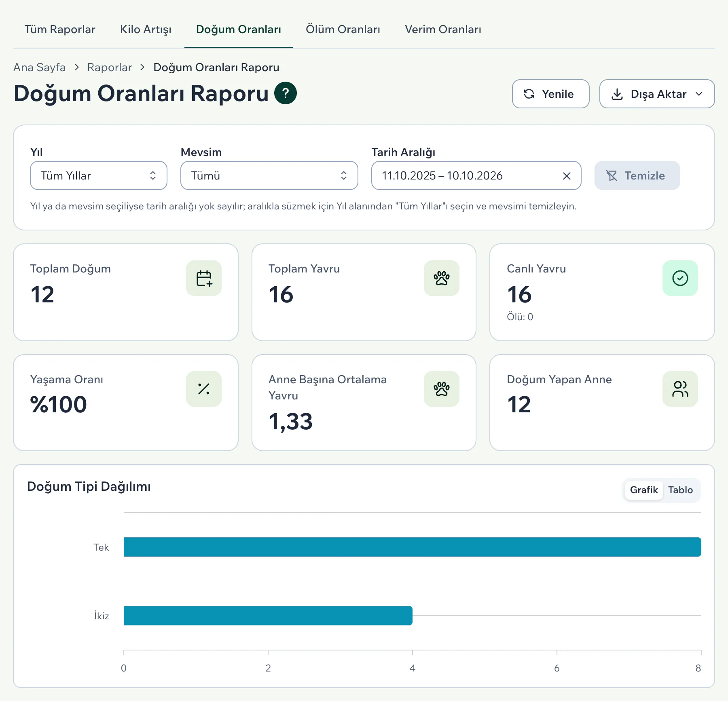Follow the Ana Sayfa breadcrumb link

click(x=40, y=67)
